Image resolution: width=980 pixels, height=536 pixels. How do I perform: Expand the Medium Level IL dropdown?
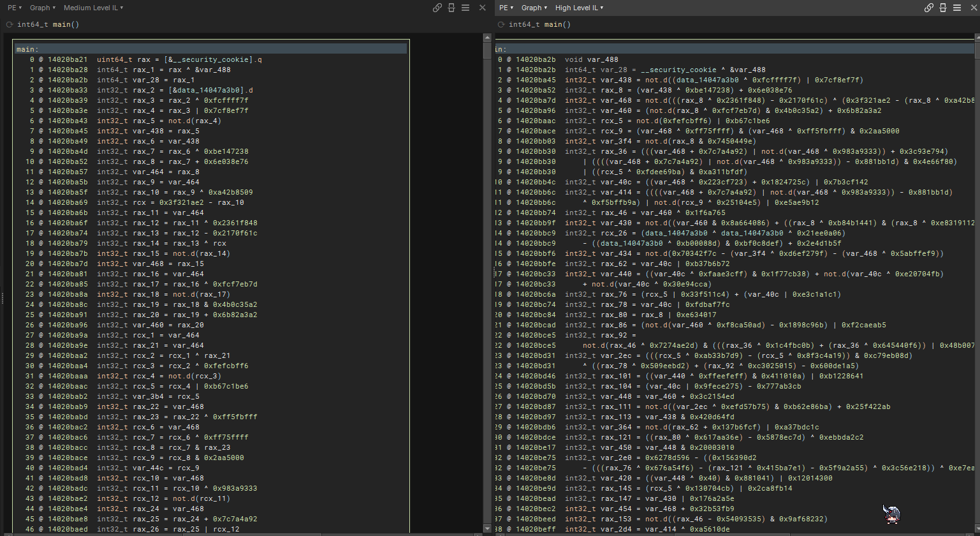click(x=93, y=8)
